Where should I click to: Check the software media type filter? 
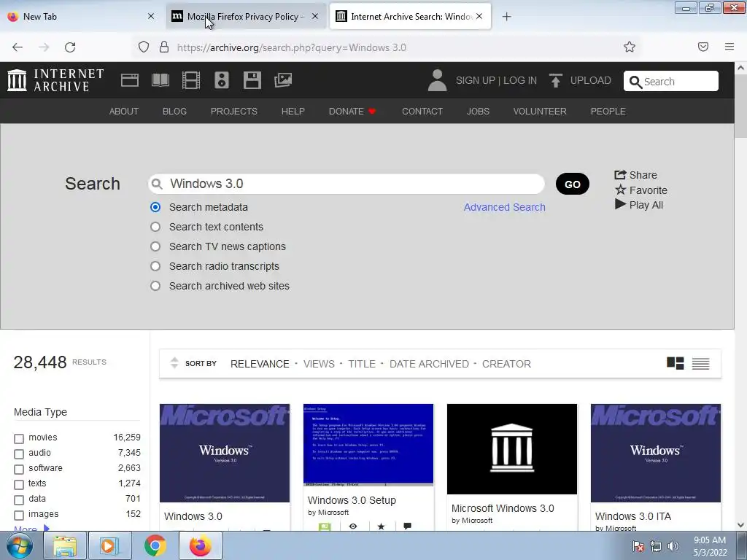[x=19, y=469]
